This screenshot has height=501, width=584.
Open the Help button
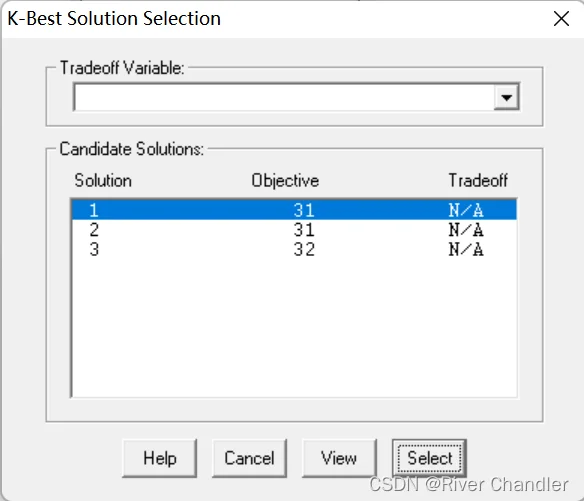159,458
